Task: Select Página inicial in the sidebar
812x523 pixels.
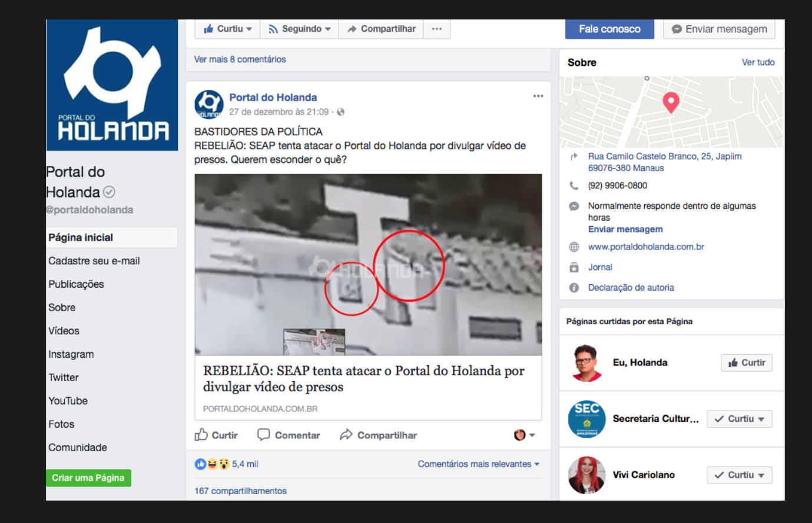Action: click(112, 238)
